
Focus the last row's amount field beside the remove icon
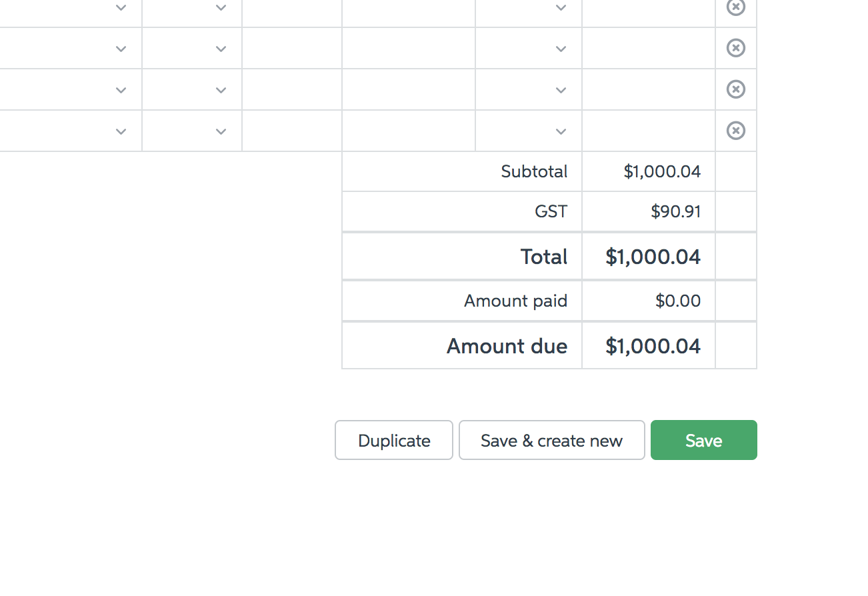[648, 131]
